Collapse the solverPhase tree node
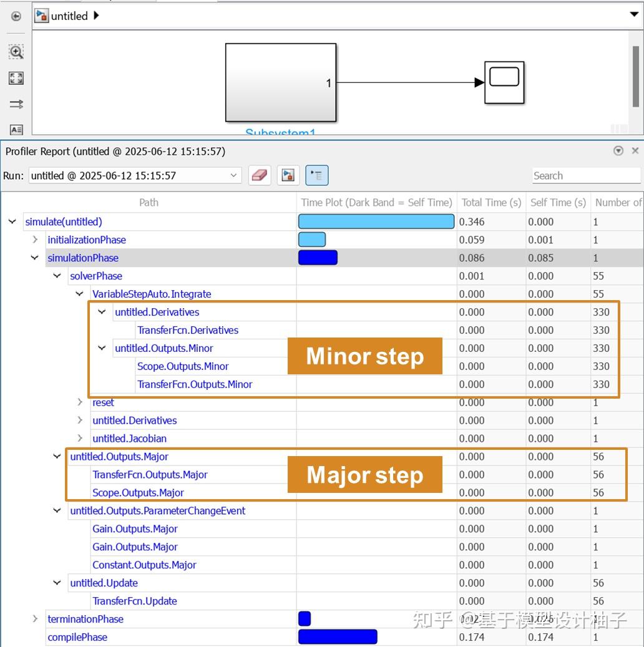644x647 pixels. point(57,276)
